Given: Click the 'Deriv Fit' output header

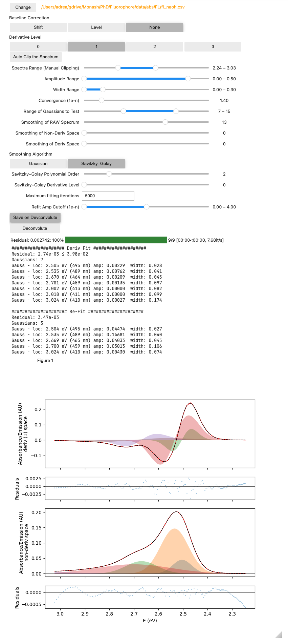Looking at the screenshot, I should pos(79,248).
